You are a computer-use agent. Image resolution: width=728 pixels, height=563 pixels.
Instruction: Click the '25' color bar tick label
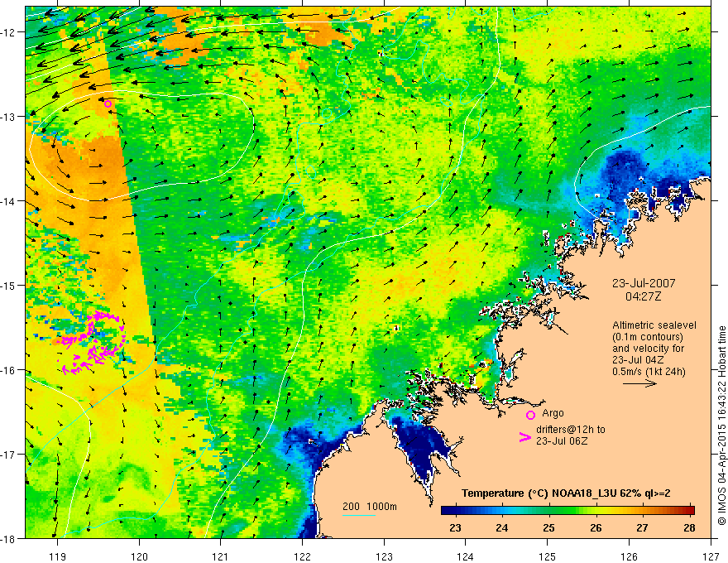(x=548, y=527)
